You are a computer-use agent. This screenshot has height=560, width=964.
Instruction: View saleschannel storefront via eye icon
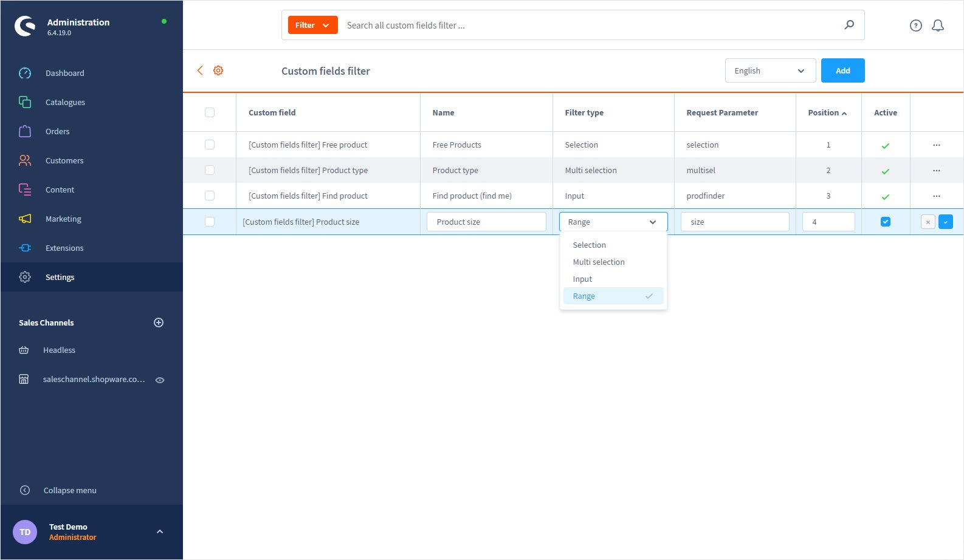point(160,380)
